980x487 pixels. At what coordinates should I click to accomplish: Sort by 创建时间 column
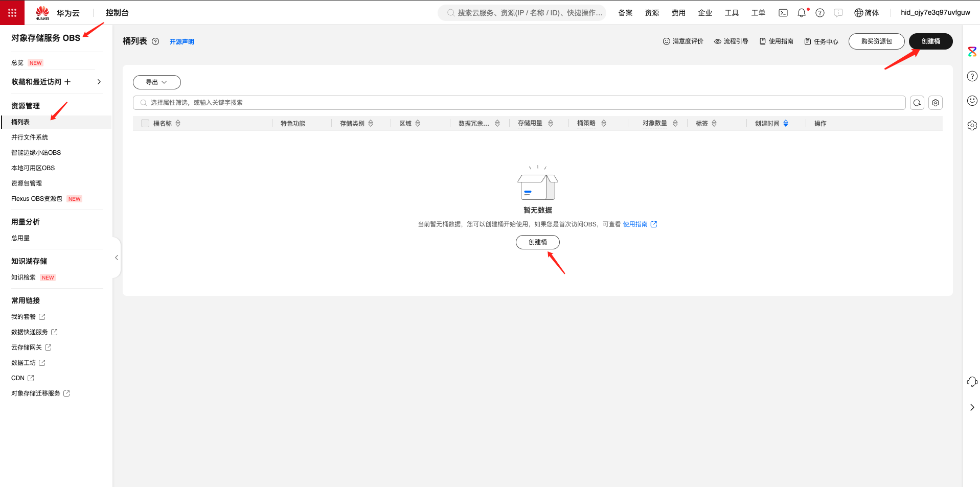(x=785, y=123)
